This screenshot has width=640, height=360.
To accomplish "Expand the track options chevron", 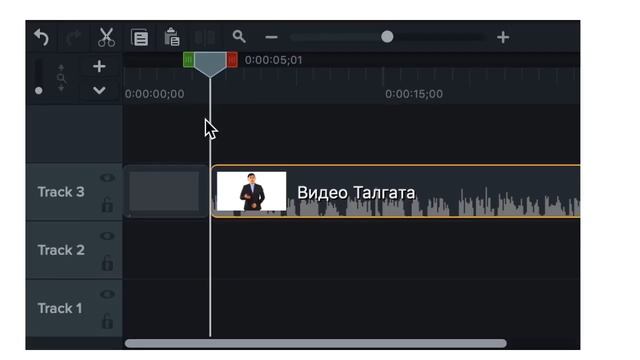I will 99,90.
